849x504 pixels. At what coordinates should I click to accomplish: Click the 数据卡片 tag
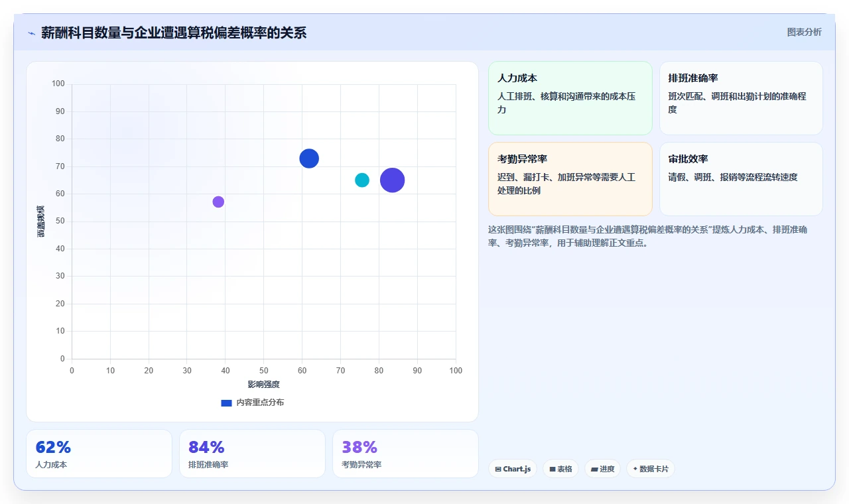click(650, 469)
